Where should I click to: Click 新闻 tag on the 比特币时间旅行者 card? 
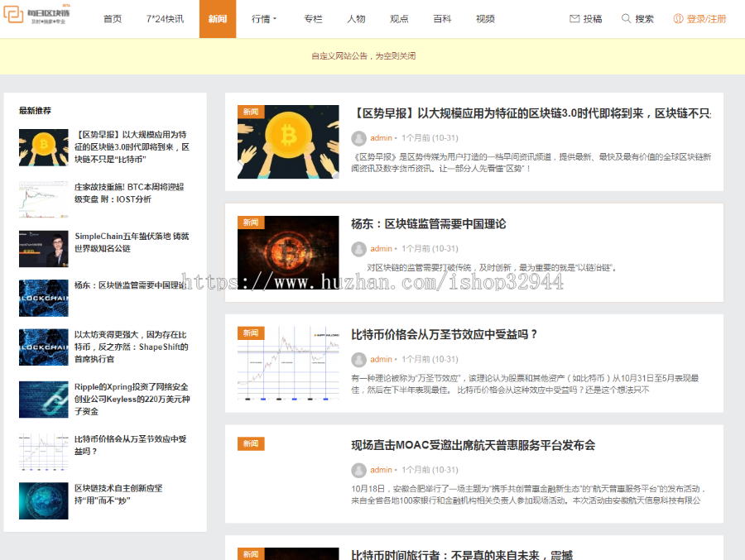251,554
